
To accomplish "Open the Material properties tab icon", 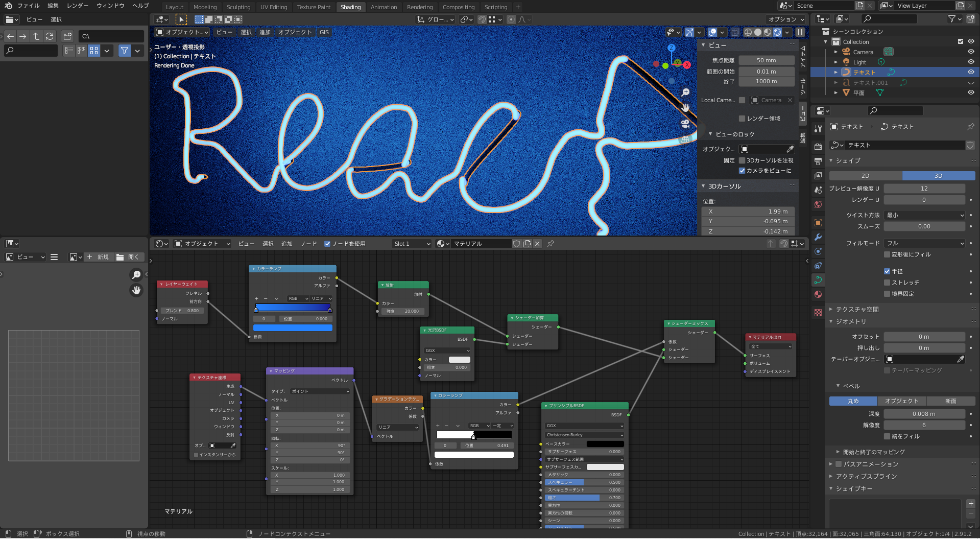I will point(818,294).
